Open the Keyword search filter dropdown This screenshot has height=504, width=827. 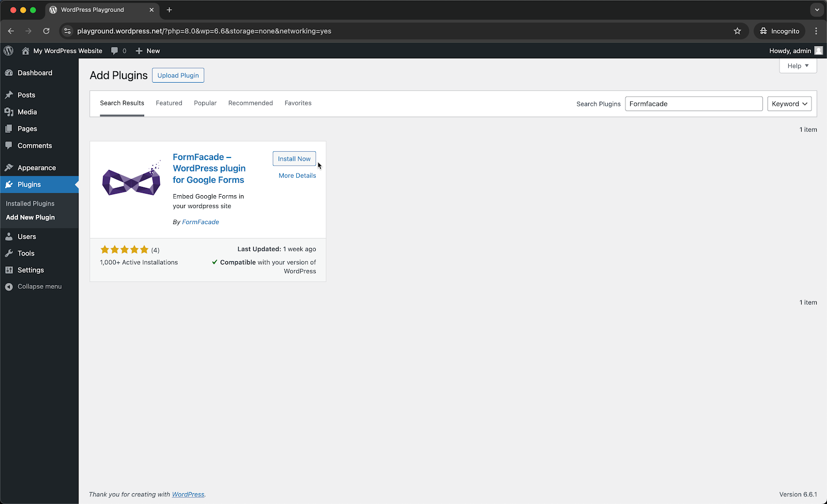coord(789,103)
